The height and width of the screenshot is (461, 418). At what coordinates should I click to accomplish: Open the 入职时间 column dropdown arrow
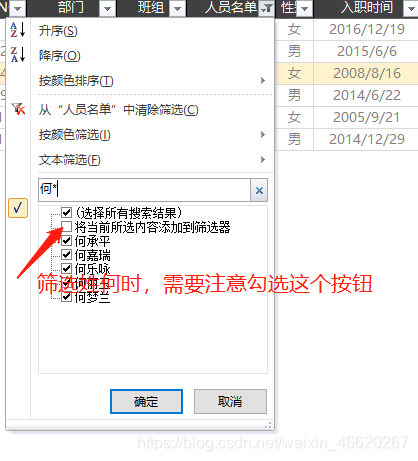point(411,9)
